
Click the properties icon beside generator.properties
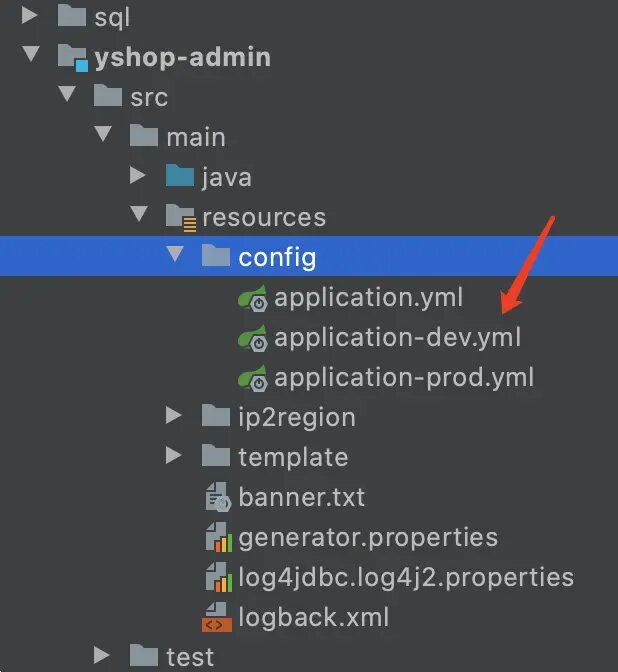tap(219, 537)
